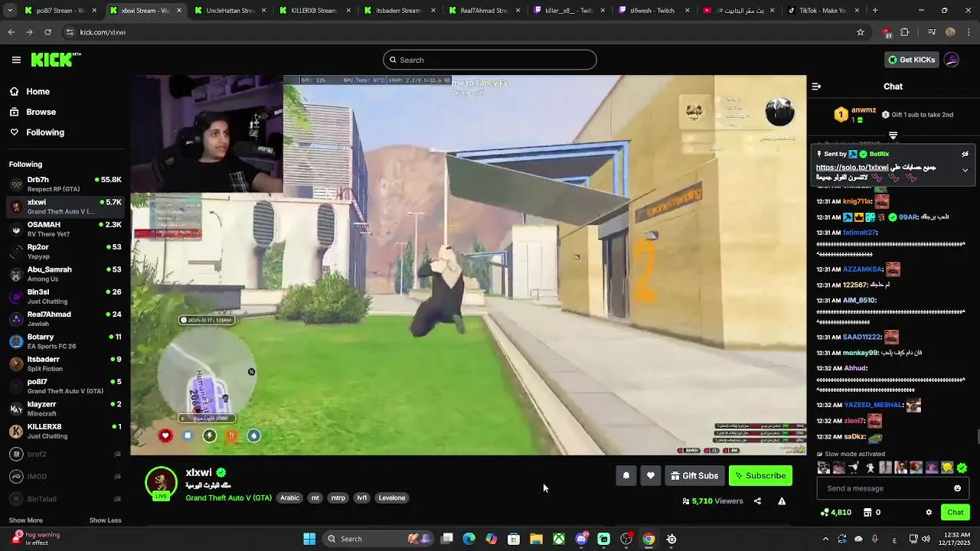Screen dimensions: 980x551
Task: Show hidden tray icons chevron
Action: pos(825,539)
